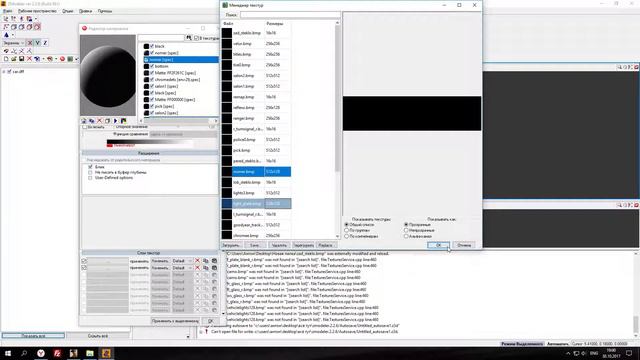Click the copy icon of second texture layer
The width and height of the screenshot is (640, 360).
[x=206, y=268]
